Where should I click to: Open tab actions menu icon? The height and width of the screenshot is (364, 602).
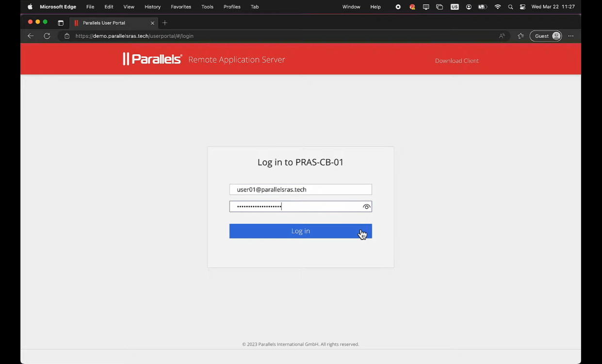pos(61,23)
